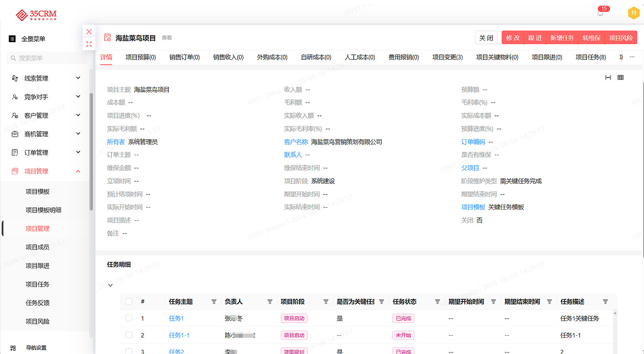
Task: Open 项目风险 in the sidebar submenu
Action: (x=38, y=321)
